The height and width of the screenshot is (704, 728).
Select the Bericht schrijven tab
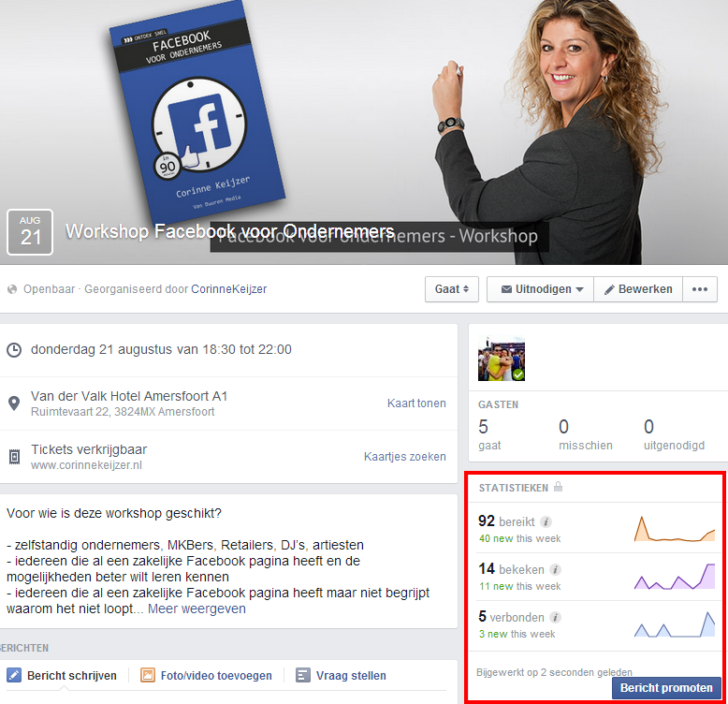coord(62,675)
